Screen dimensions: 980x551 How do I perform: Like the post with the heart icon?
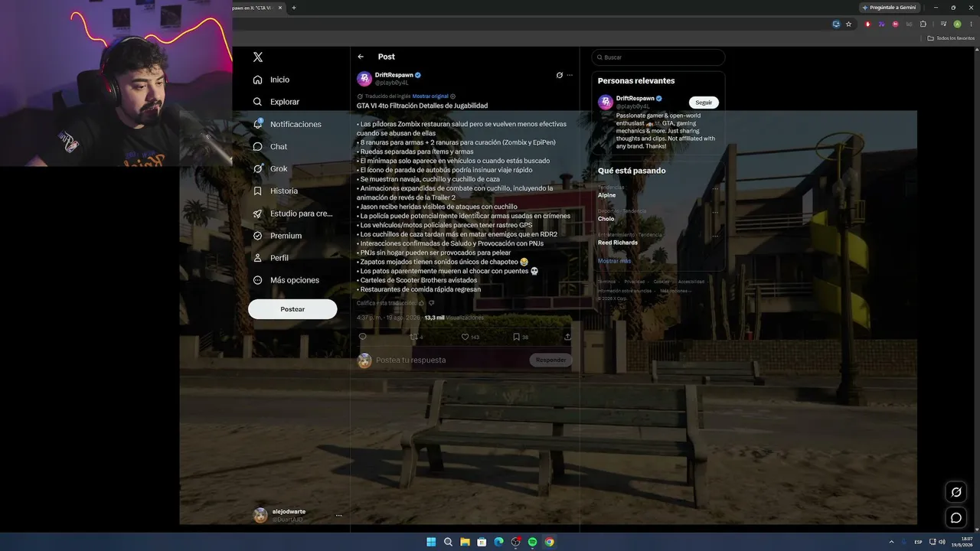pyautogui.click(x=465, y=337)
